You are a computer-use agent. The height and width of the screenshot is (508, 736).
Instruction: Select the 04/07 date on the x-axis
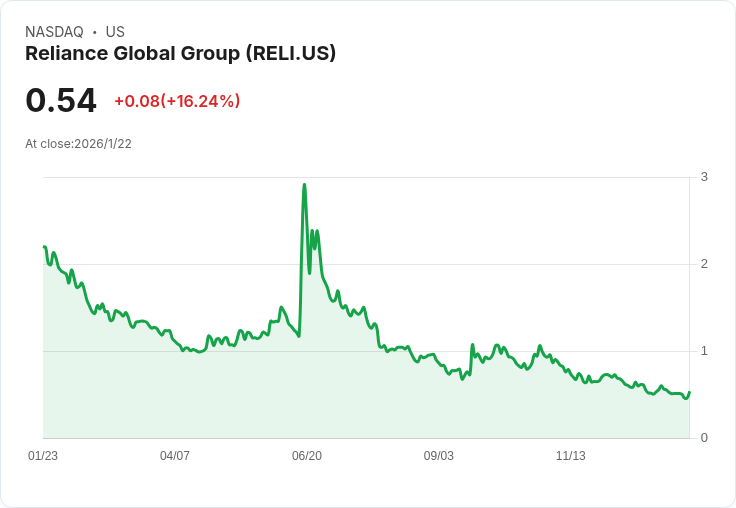tap(175, 456)
